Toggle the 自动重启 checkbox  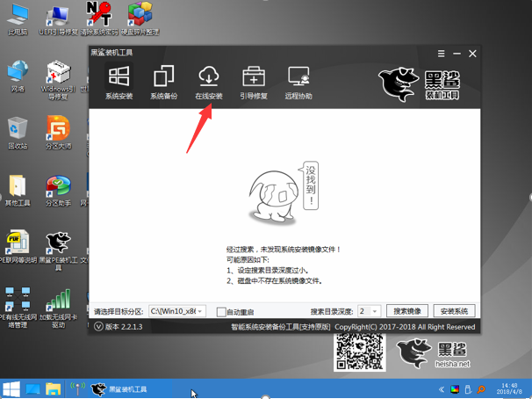pyautogui.click(x=221, y=312)
